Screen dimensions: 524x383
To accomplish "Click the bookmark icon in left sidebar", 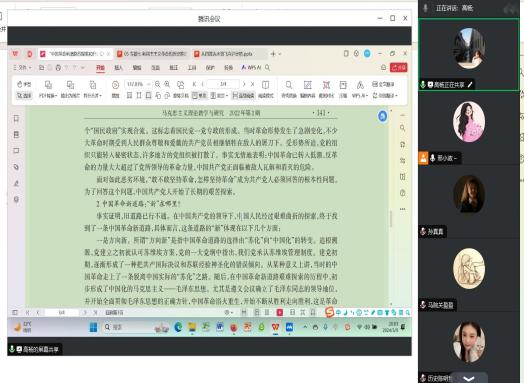I will pyautogui.click(x=16, y=118).
